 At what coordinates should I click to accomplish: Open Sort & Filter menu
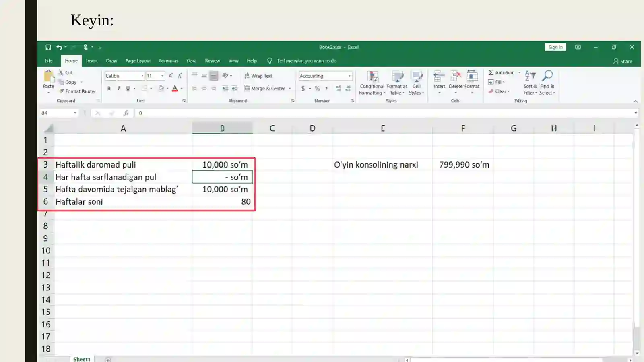(530, 83)
